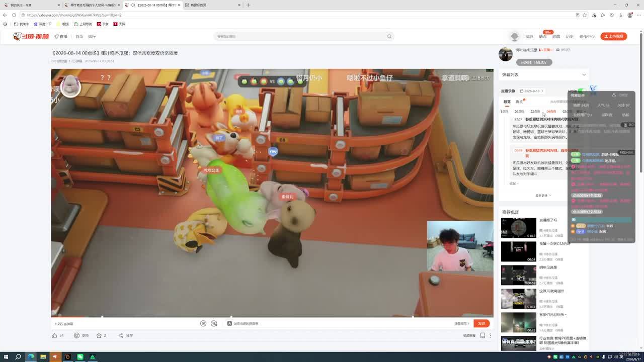Viewport: 644px width, 362px height.
Task: Click the 上传视频 upload button
Action: point(613,36)
